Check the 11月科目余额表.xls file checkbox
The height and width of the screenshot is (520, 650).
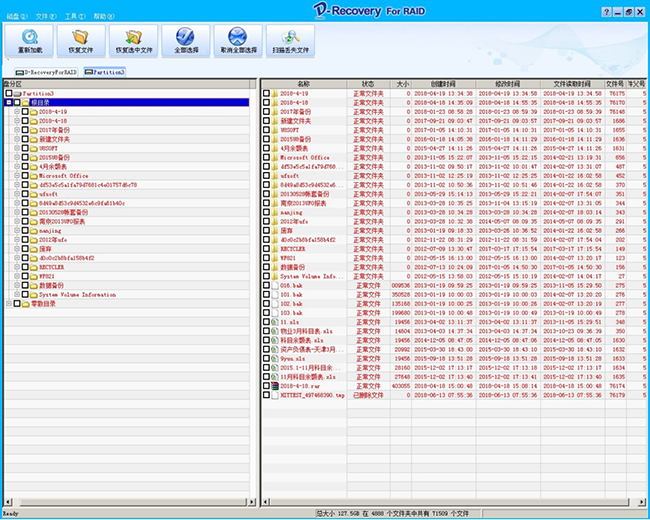[x=266, y=377]
